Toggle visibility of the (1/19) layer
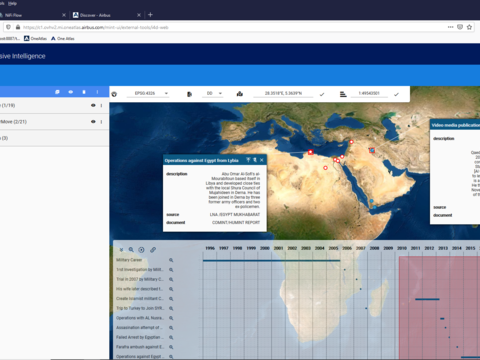 pos(93,105)
